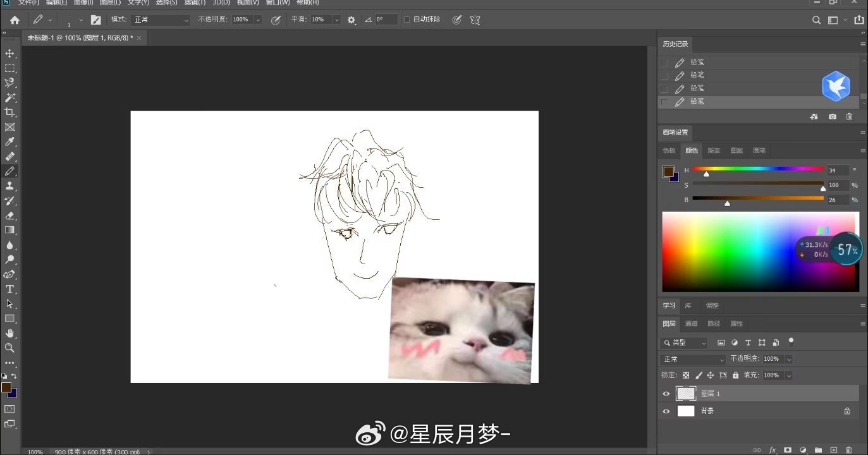Toggle layer filter on/off switch
868x455 pixels.
790,342
